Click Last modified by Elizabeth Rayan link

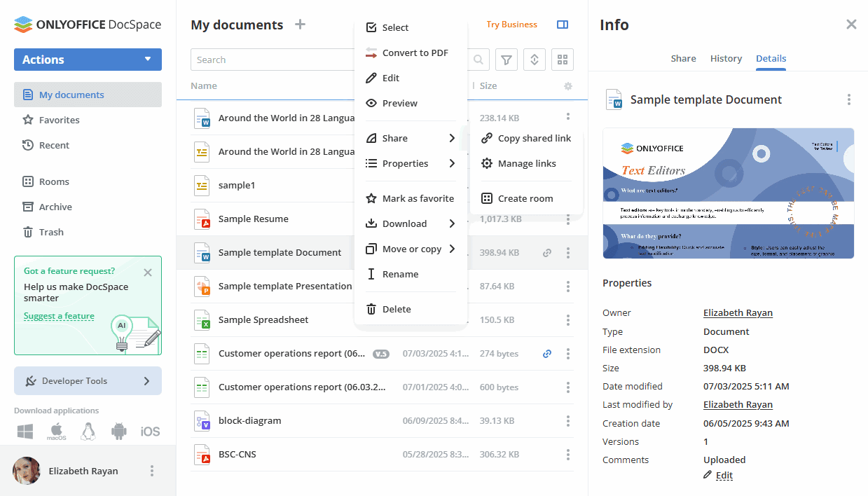738,404
